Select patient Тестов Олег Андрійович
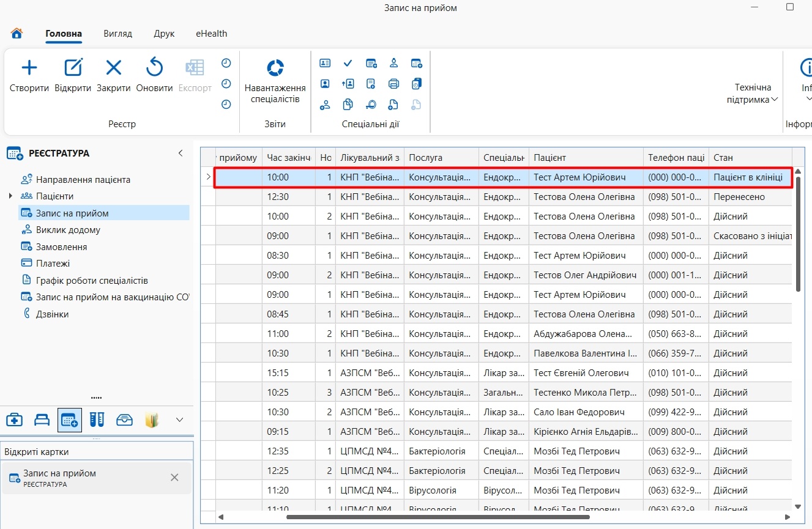 585,275
